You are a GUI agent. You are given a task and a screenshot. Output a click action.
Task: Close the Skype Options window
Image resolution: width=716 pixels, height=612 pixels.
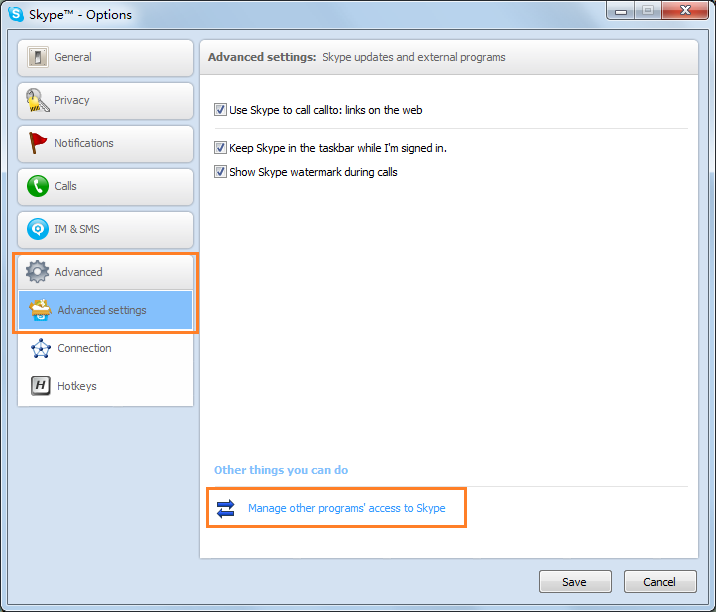(x=685, y=11)
